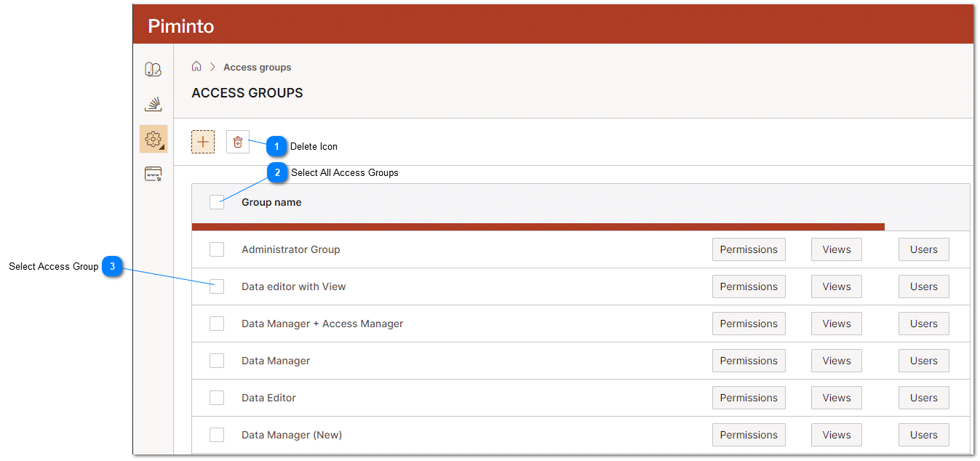Open the settings gear icon in sidebar
Screen dimensions: 980x461
(x=153, y=138)
